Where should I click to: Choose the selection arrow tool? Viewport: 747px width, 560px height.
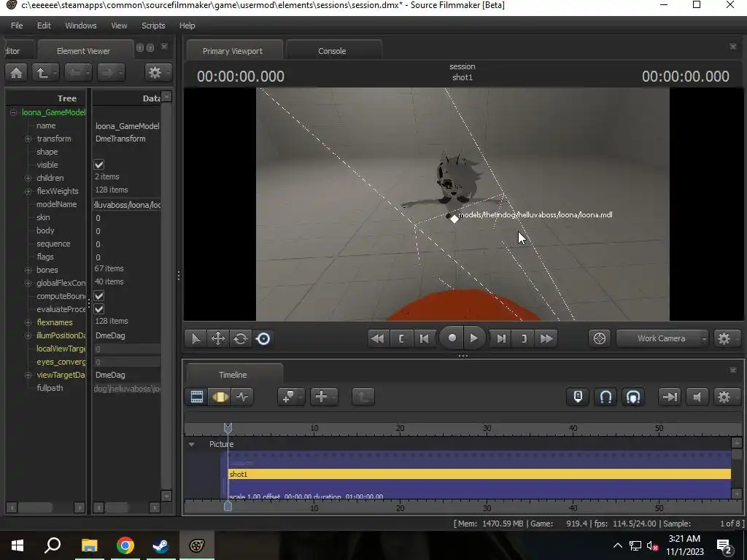196,338
